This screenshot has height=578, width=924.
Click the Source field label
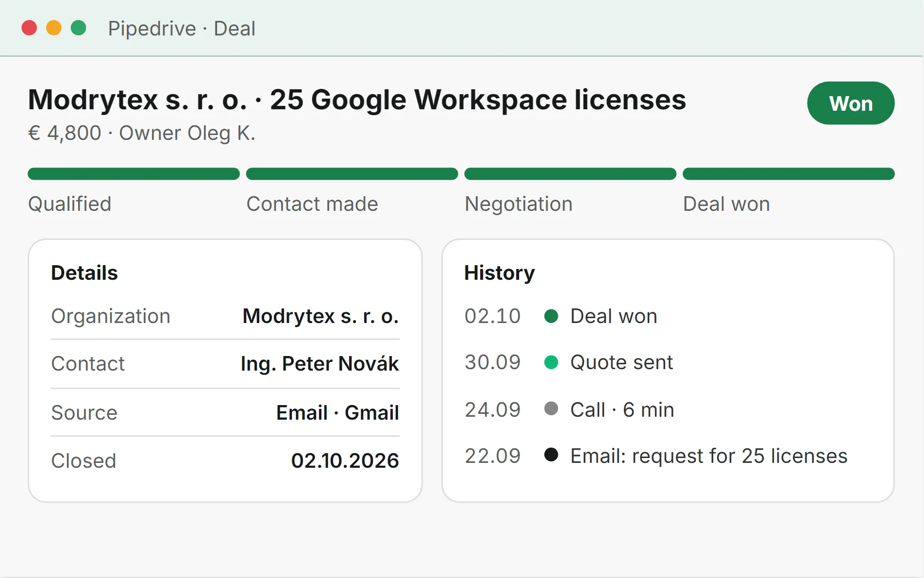pyautogui.click(x=84, y=413)
